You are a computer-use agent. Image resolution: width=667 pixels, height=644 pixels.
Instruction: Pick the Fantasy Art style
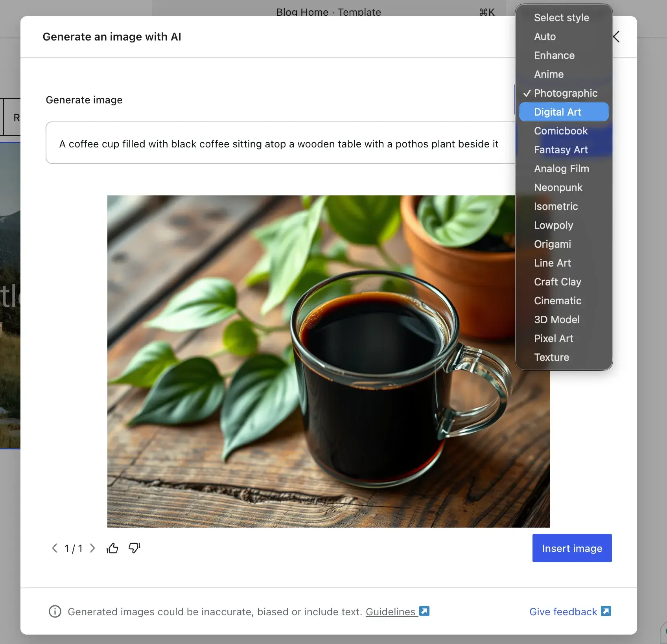point(561,150)
